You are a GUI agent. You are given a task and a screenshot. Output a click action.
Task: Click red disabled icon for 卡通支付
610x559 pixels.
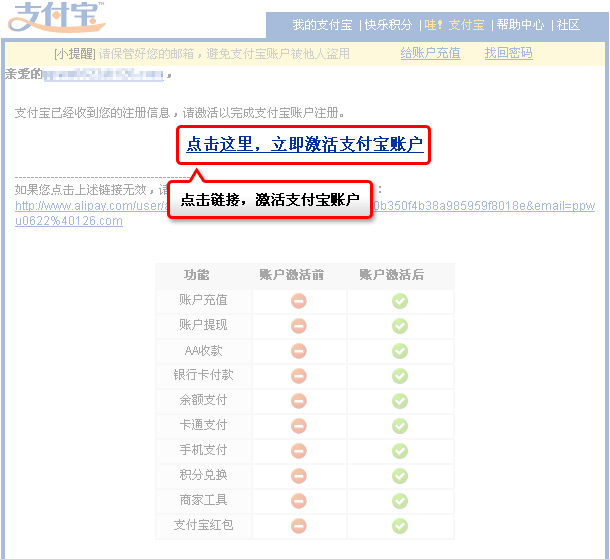pos(299,426)
